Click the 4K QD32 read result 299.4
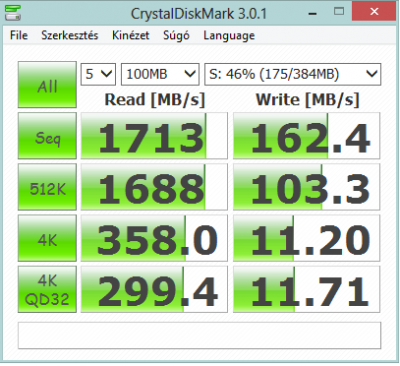This screenshot has height=366, width=400. click(154, 289)
